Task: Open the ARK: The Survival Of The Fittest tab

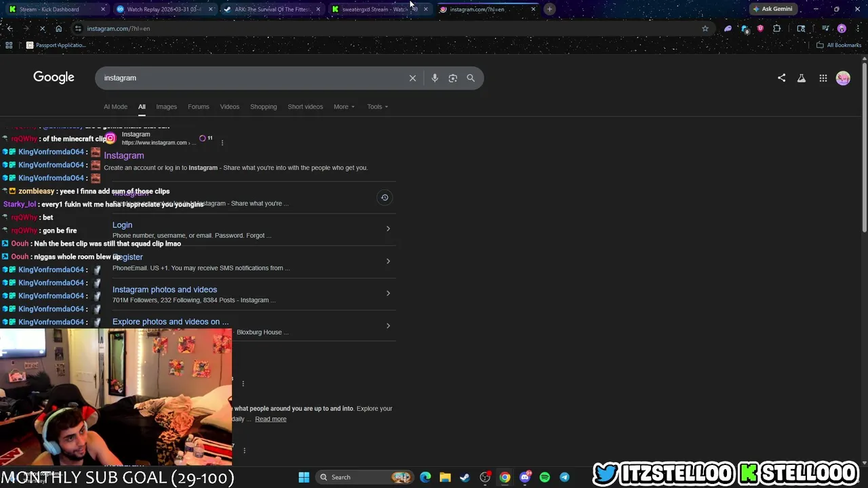Action: [x=272, y=9]
